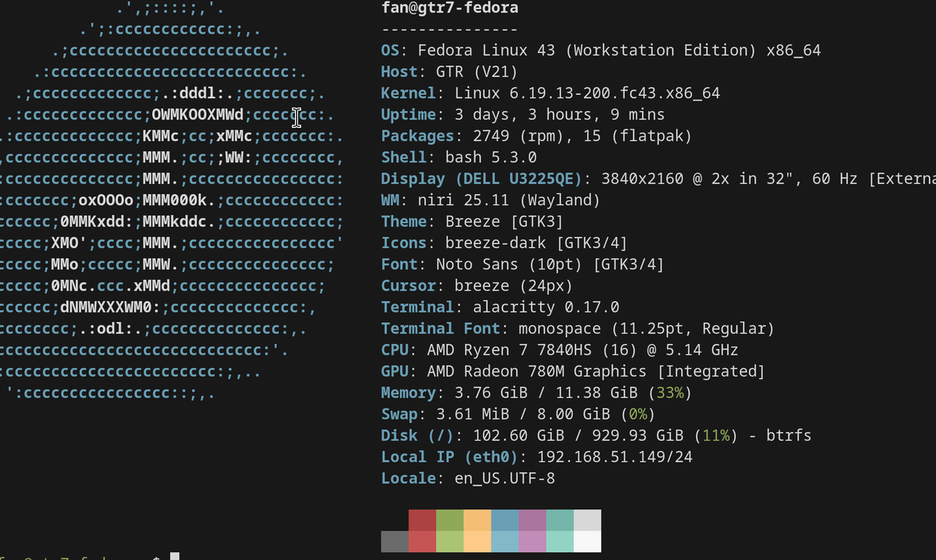Click the darker red palette swatch
Image resolution: width=936 pixels, height=560 pixels.
click(x=422, y=520)
